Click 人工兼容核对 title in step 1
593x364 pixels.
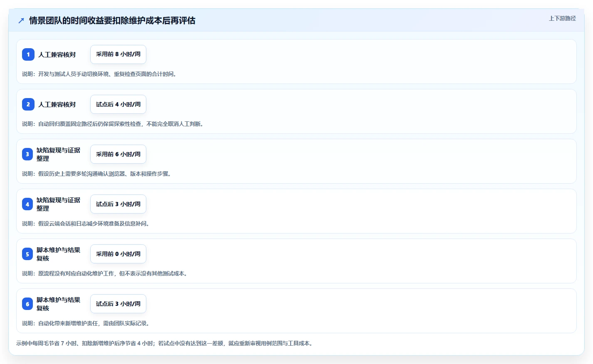point(57,54)
